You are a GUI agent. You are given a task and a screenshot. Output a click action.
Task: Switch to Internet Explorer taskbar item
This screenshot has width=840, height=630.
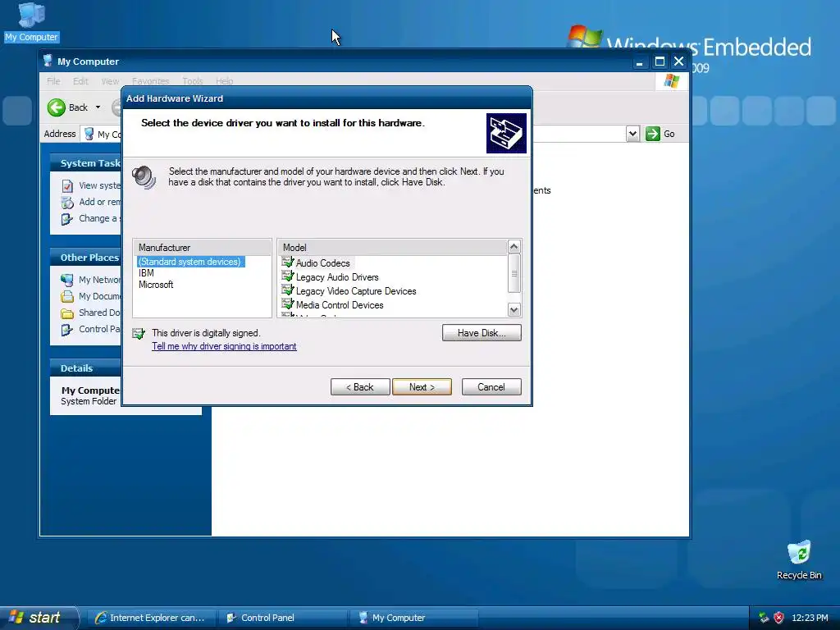click(x=152, y=618)
